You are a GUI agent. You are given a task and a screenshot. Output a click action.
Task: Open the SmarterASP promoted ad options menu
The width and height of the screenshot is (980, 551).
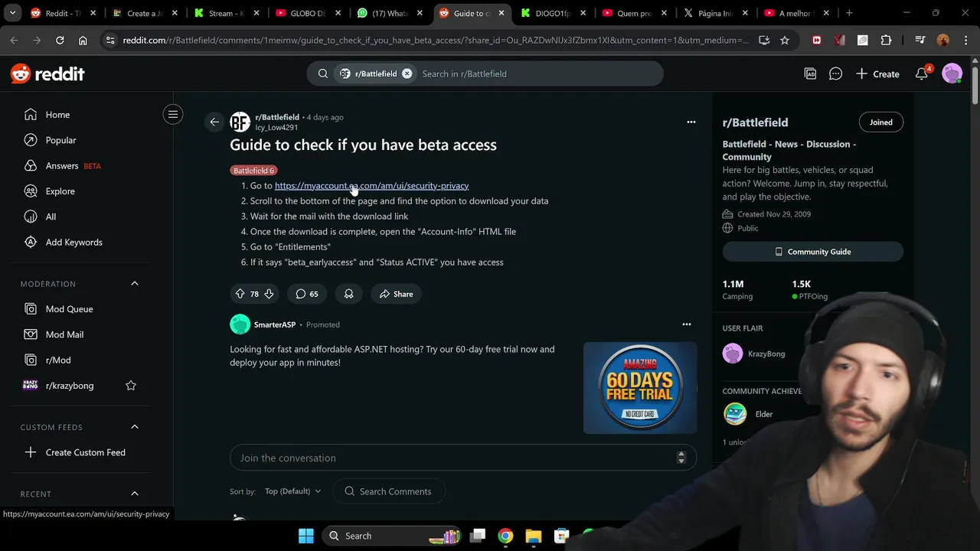[687, 324]
